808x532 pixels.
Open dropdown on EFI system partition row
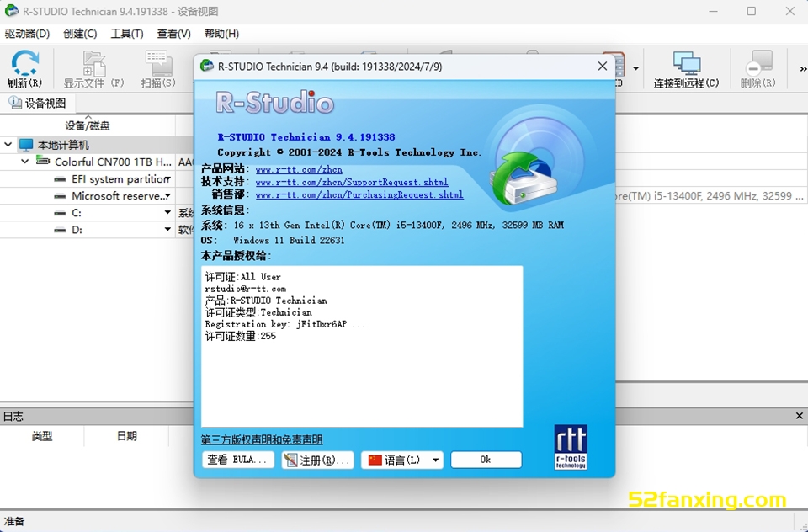click(168, 179)
